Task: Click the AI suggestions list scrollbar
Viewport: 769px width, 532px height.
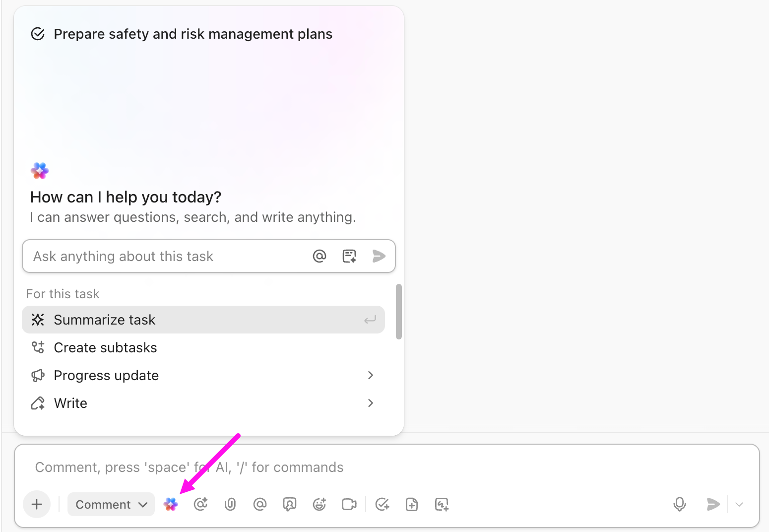Action: point(399,312)
